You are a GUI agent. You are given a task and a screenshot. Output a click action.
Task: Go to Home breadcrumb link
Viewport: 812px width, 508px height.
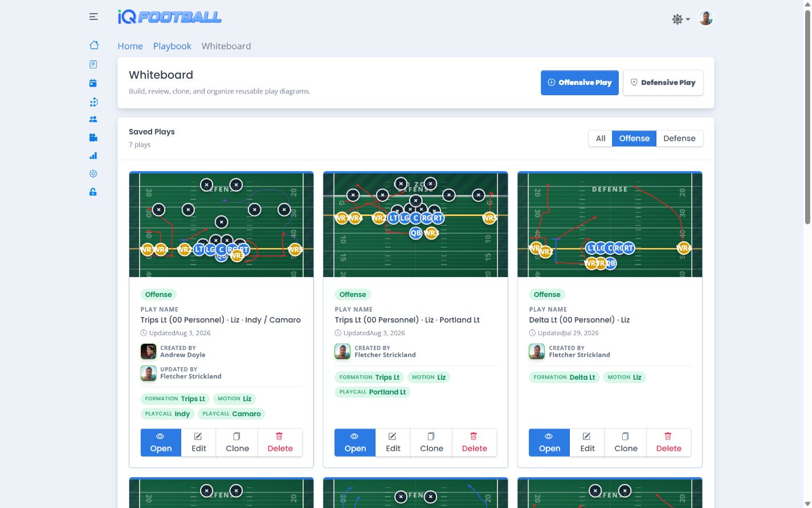click(130, 46)
